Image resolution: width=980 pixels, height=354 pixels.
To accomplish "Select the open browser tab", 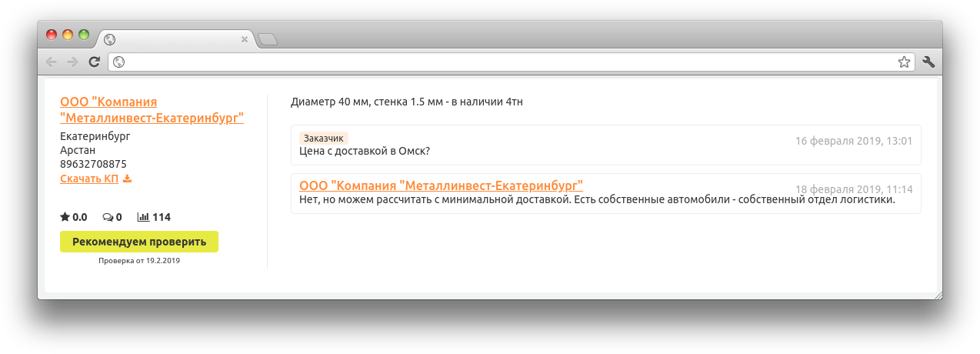I will point(173,39).
